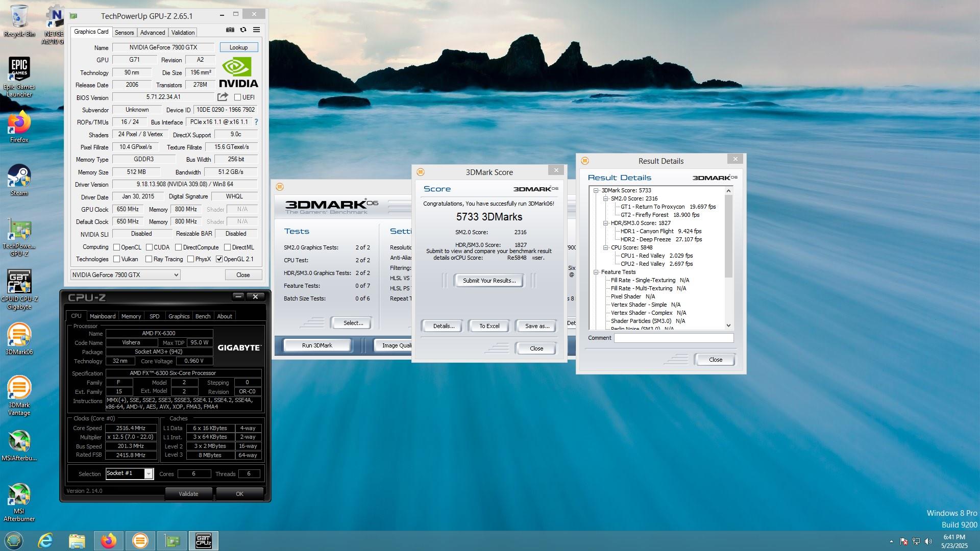
Task: Click the BIOS export share icon
Action: (x=223, y=97)
